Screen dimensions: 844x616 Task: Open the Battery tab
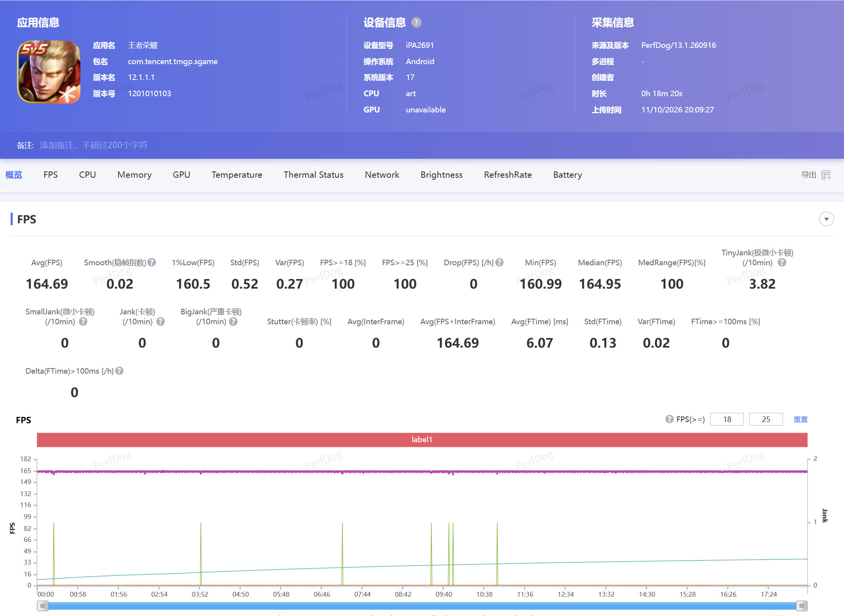(568, 175)
